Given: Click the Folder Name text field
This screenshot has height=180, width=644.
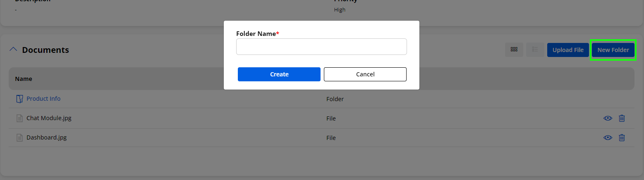Looking at the screenshot, I should 321,47.
